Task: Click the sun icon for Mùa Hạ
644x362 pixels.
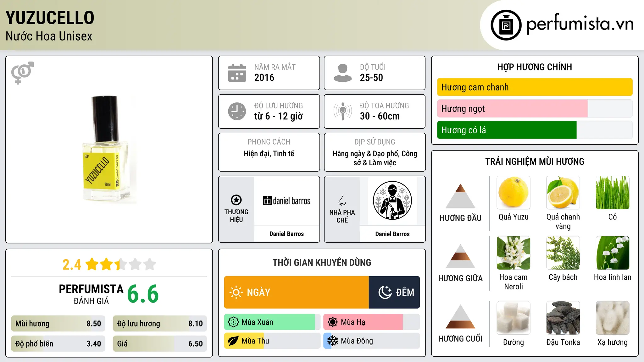Action: [x=333, y=322]
